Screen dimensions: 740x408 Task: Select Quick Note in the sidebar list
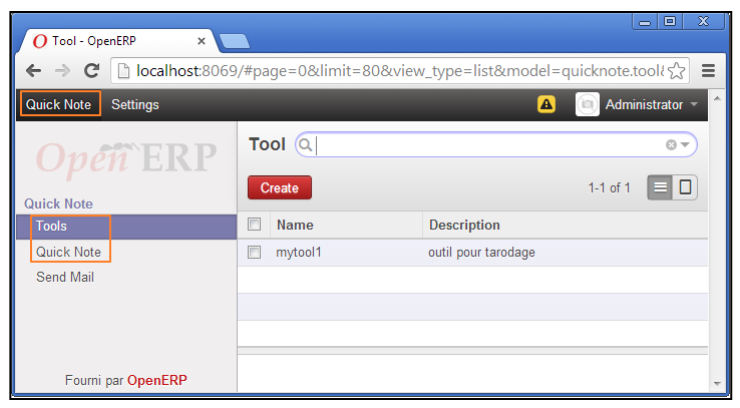pos(68,252)
